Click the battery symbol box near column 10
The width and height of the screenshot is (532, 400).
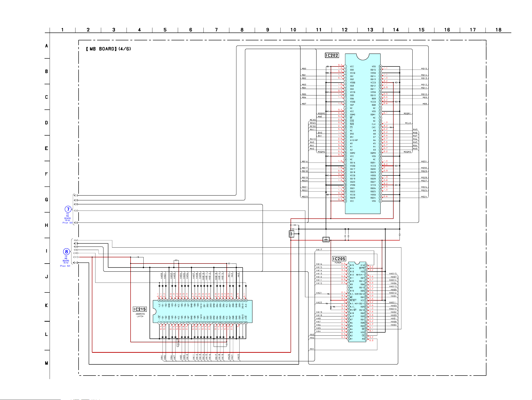tap(292, 234)
